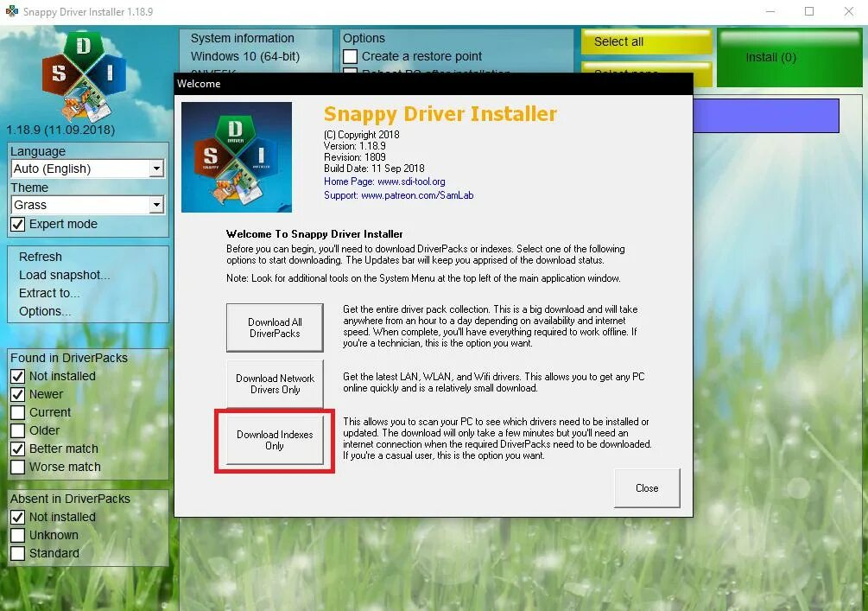
Task: Click the System information header
Action: pyautogui.click(x=243, y=38)
